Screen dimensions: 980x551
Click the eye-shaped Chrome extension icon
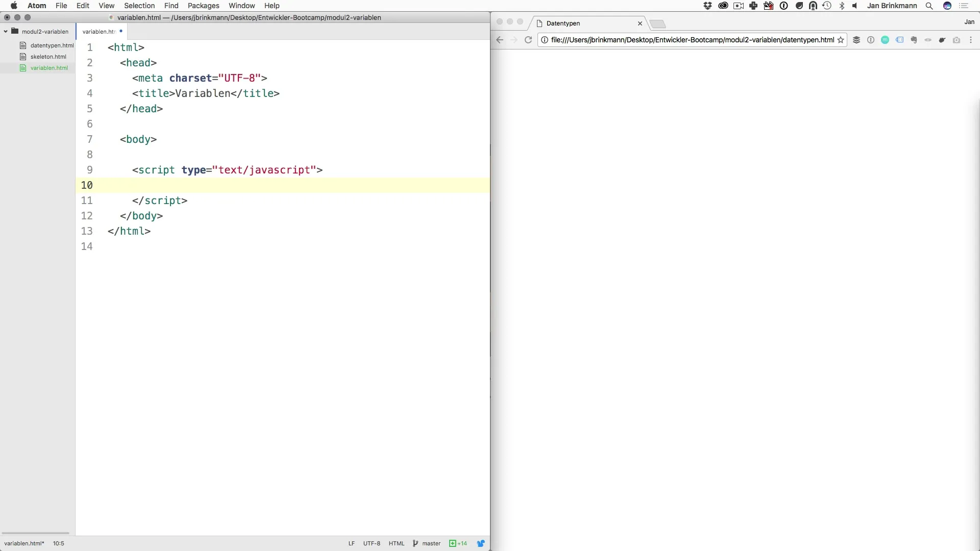928,40
